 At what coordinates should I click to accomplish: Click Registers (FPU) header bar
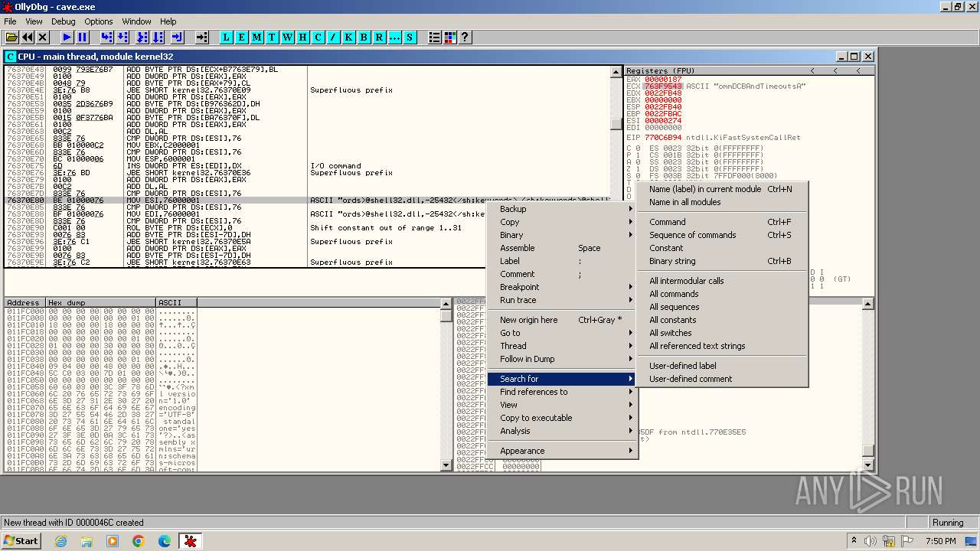[x=750, y=70]
